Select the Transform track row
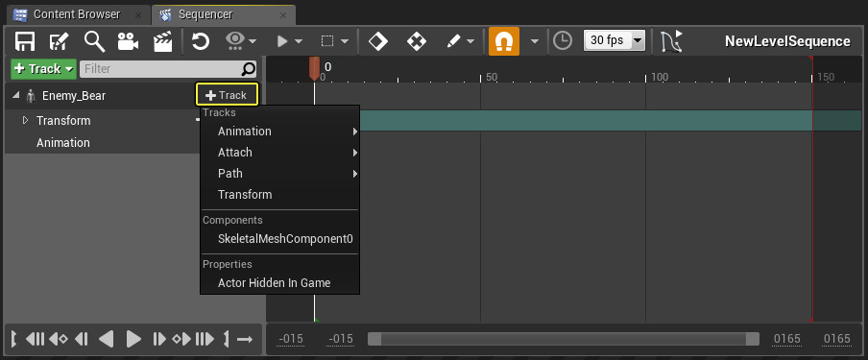 [x=63, y=120]
